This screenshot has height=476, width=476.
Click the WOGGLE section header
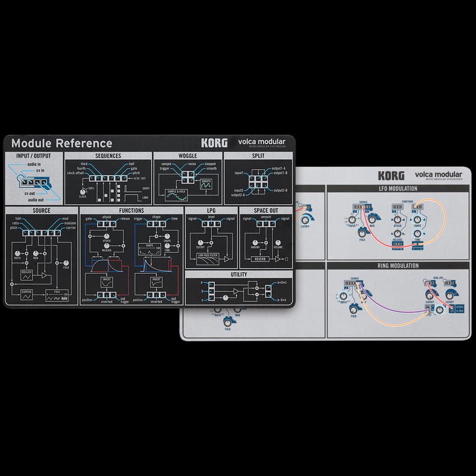coord(188,156)
